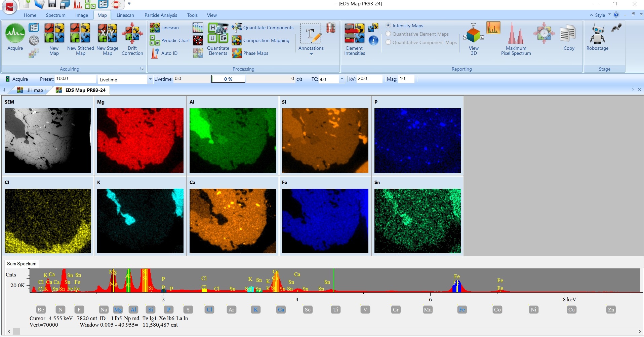Screen dimensions: 644x337
Task: Open the View 3D tool
Action: point(474,39)
